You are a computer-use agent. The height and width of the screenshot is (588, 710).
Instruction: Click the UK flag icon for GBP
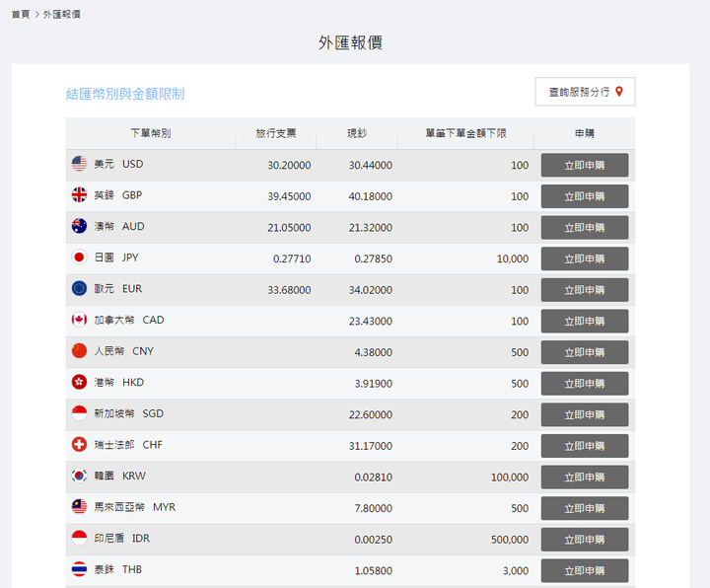click(79, 194)
